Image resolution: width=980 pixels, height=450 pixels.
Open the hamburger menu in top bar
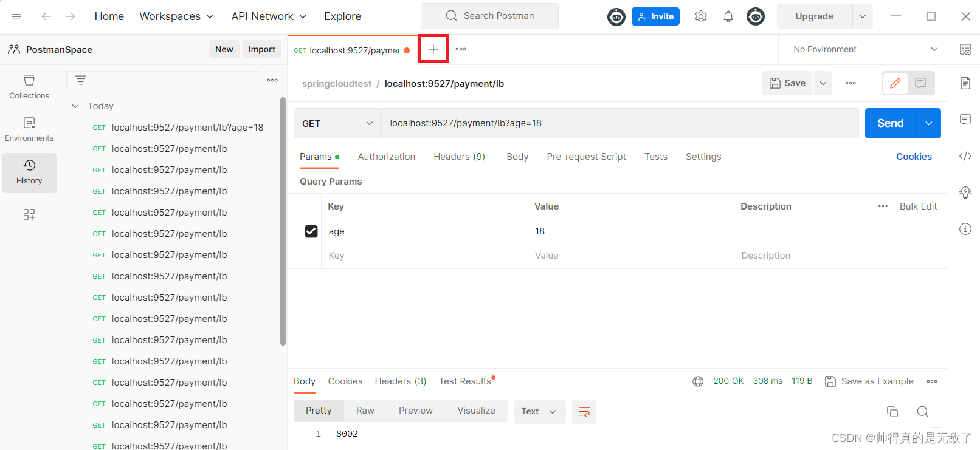pyautogui.click(x=16, y=16)
